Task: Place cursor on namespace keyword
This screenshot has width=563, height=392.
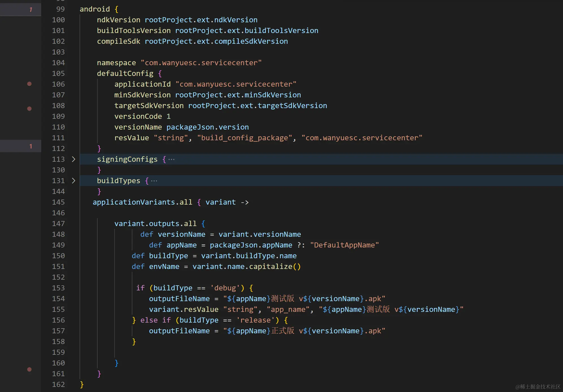Action: coord(116,63)
